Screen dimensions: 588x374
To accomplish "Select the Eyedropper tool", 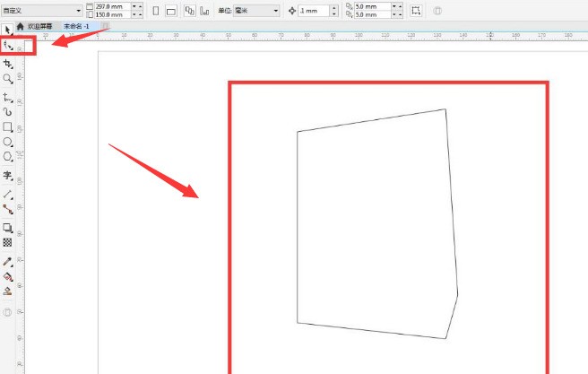I will point(8,261).
